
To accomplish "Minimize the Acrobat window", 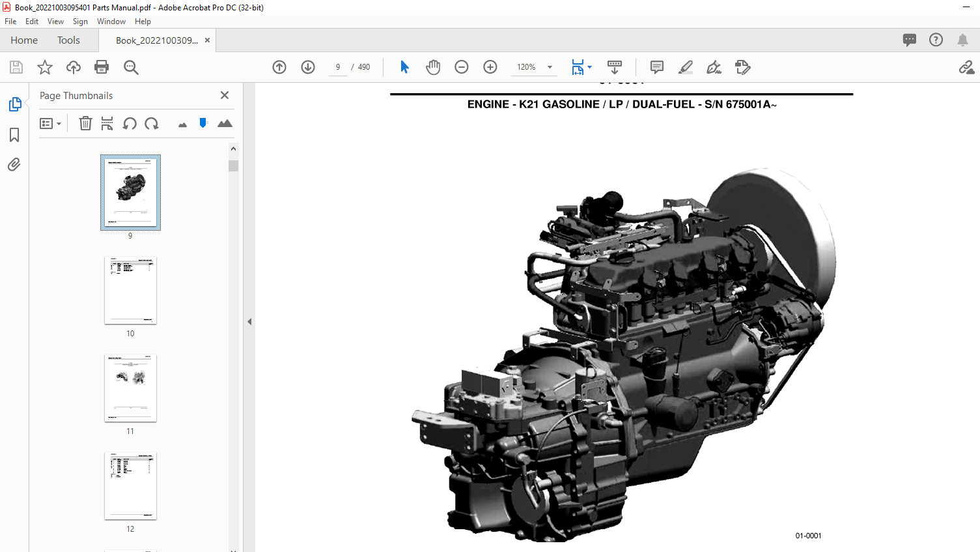I will coord(966,7).
